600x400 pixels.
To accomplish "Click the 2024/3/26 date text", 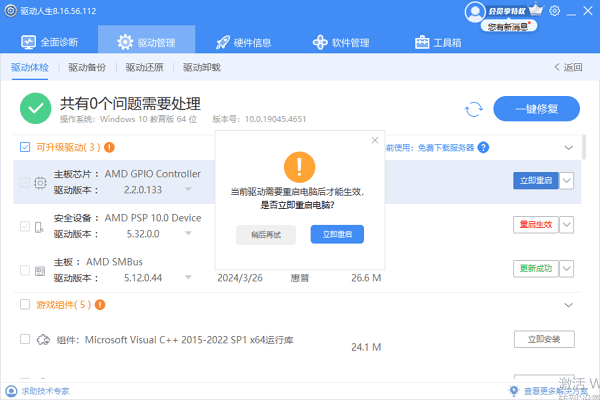I will 240,278.
